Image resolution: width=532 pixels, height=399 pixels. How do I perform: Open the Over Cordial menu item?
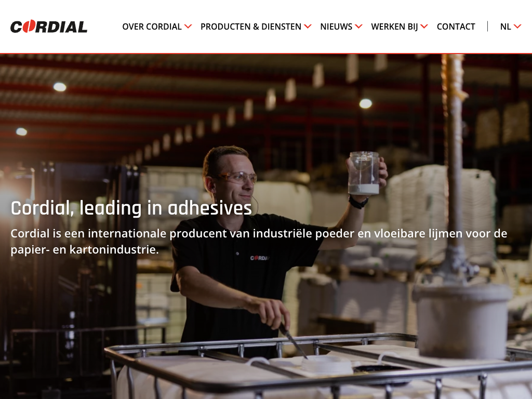[152, 26]
